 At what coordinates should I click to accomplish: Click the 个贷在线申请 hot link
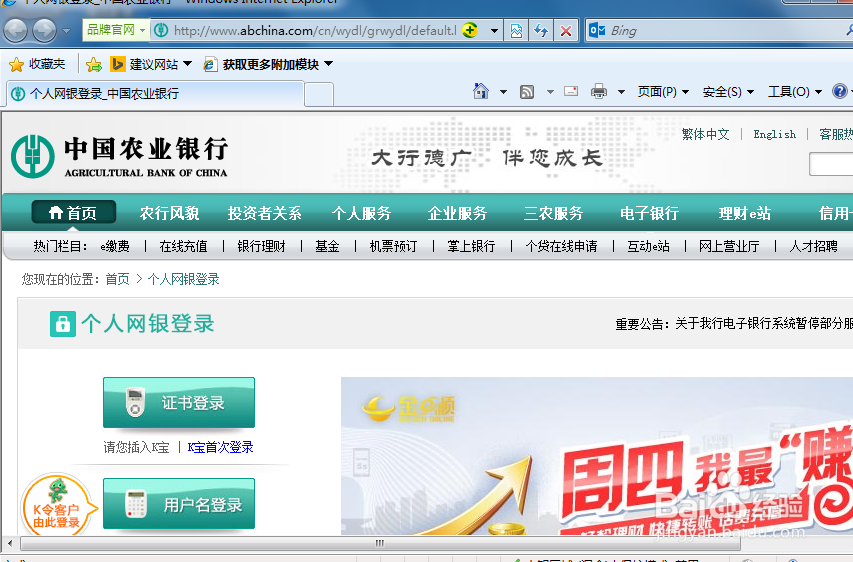coord(561,246)
